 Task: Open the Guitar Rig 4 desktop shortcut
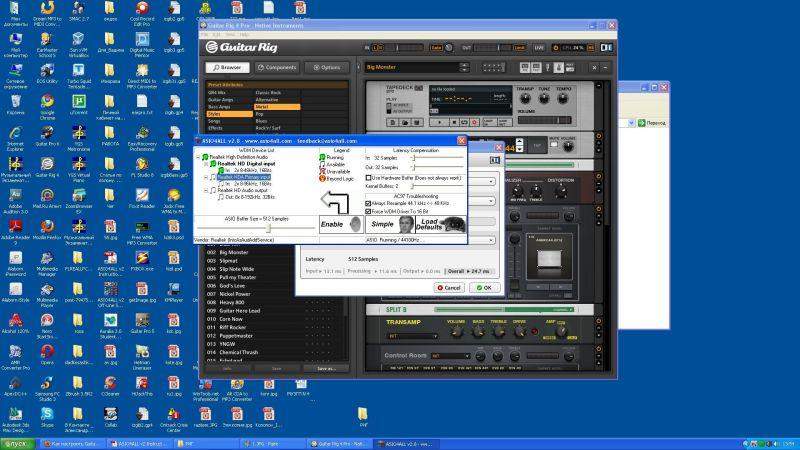[x=47, y=167]
